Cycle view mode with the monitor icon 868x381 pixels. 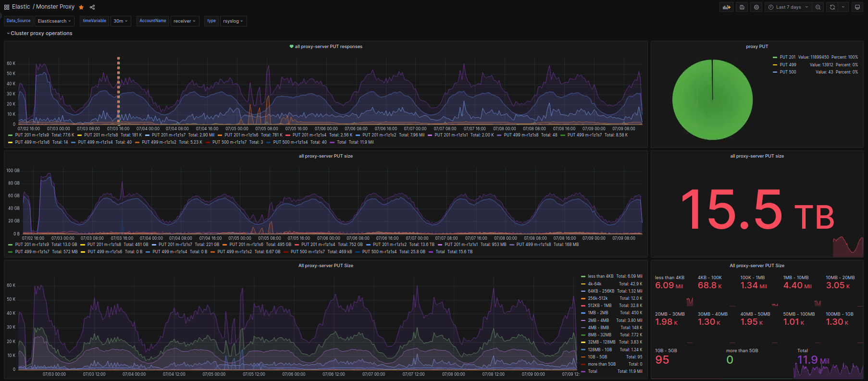point(857,7)
